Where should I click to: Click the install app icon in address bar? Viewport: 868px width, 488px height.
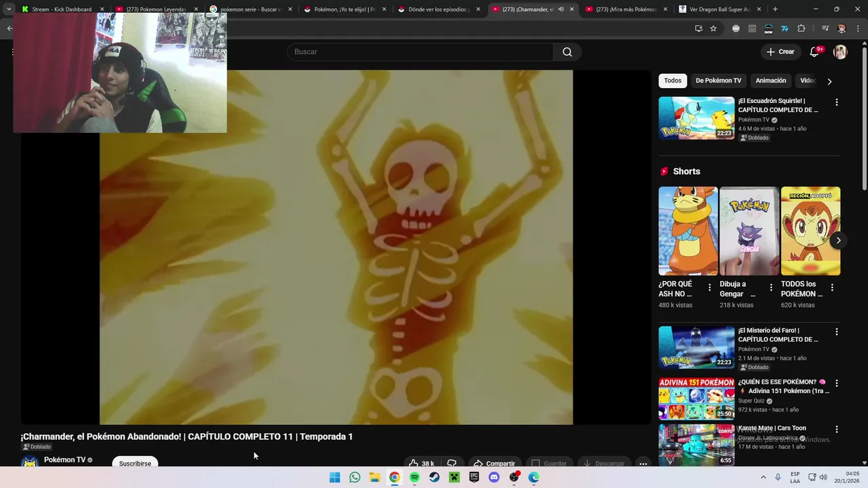[698, 28]
